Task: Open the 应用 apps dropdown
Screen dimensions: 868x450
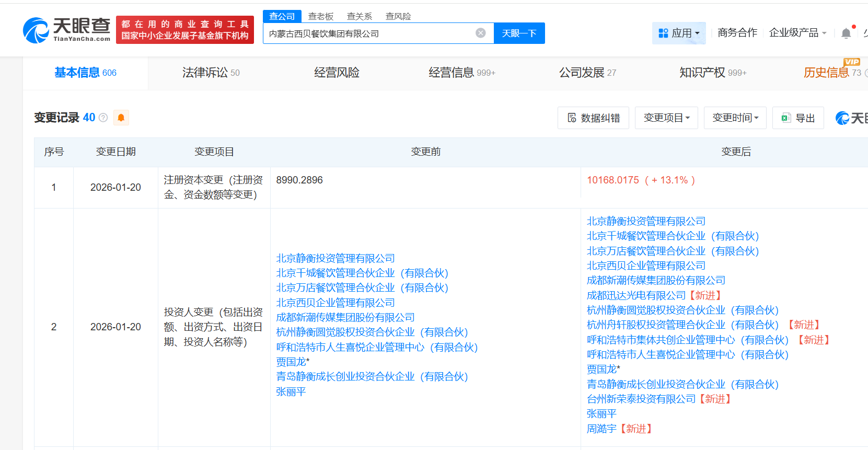Action: coord(678,33)
